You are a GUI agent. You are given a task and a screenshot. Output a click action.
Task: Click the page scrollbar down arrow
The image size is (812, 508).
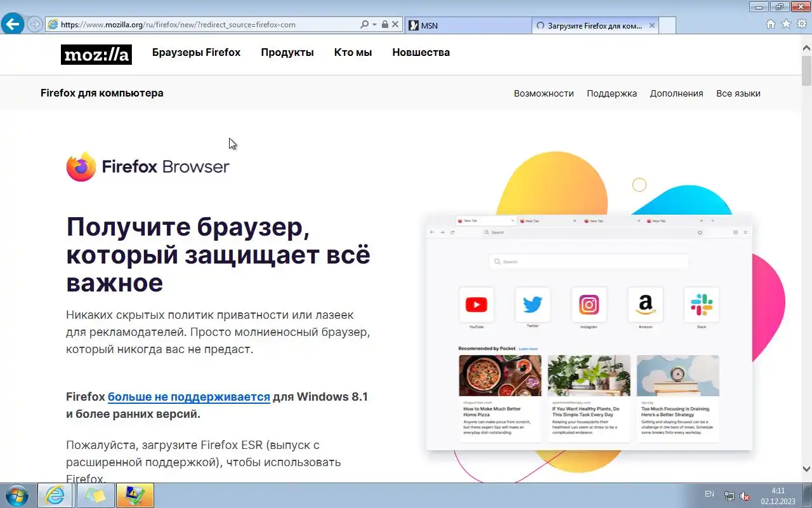click(806, 469)
